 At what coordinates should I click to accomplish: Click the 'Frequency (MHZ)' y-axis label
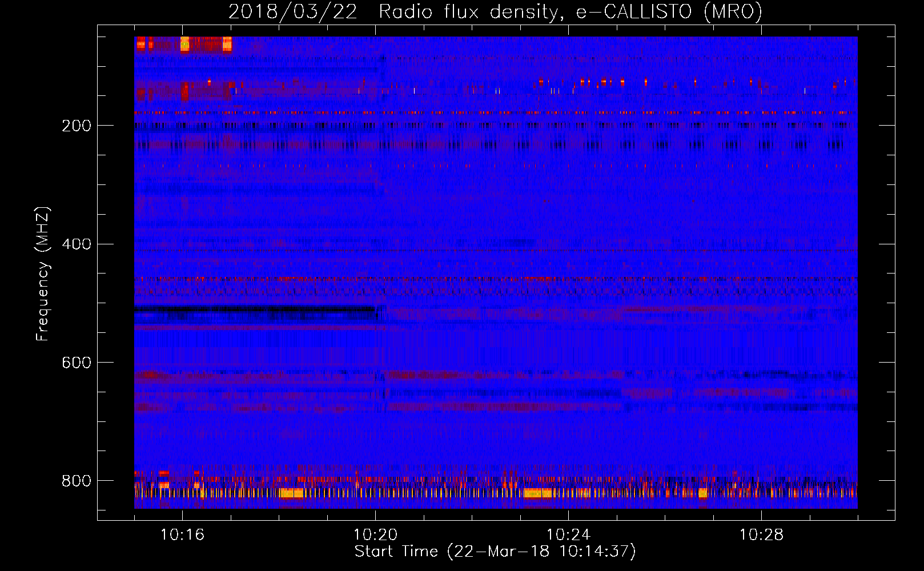[x=42, y=274]
